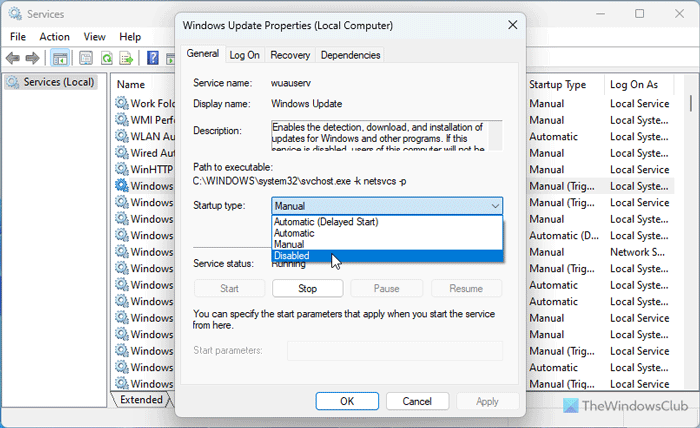Click gear icon of WMI Performance service
700x428 pixels.
pos(122,120)
